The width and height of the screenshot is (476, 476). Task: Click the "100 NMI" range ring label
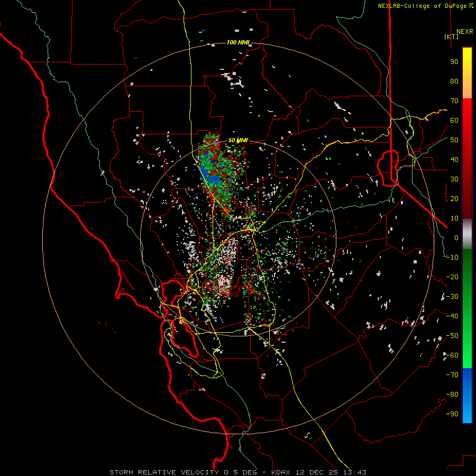pyautogui.click(x=238, y=42)
